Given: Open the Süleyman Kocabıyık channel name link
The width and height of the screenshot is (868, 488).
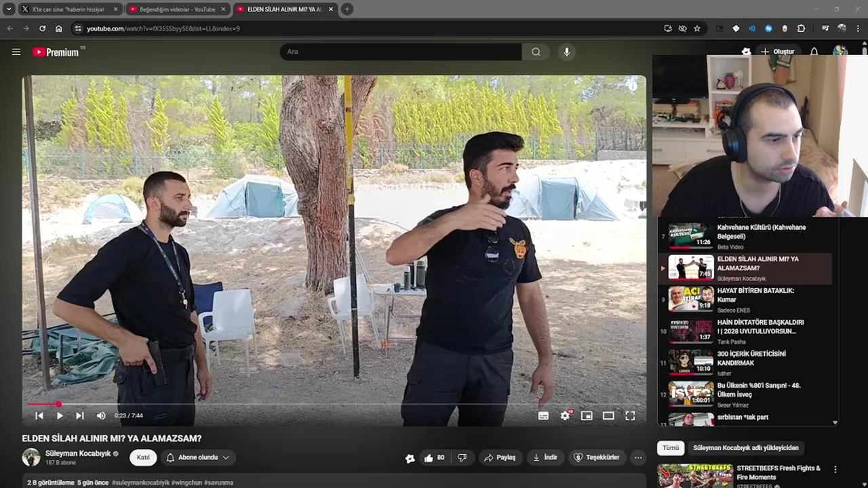Looking at the screenshot, I should (78, 453).
